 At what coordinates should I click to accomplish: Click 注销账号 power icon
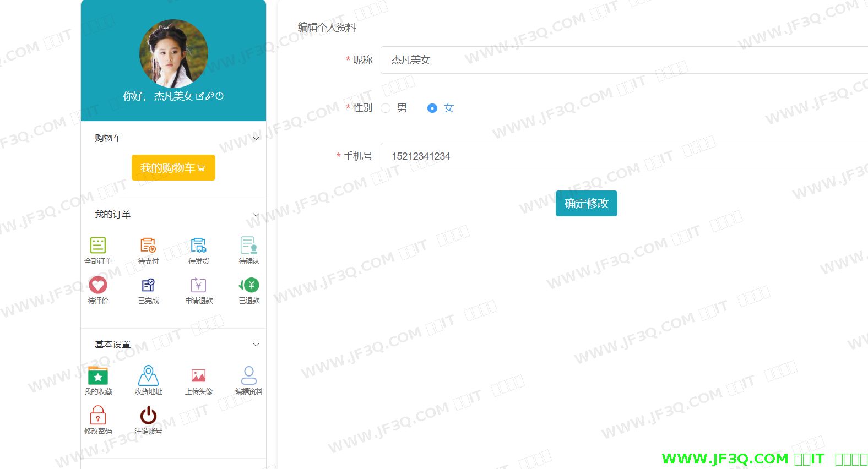(148, 416)
